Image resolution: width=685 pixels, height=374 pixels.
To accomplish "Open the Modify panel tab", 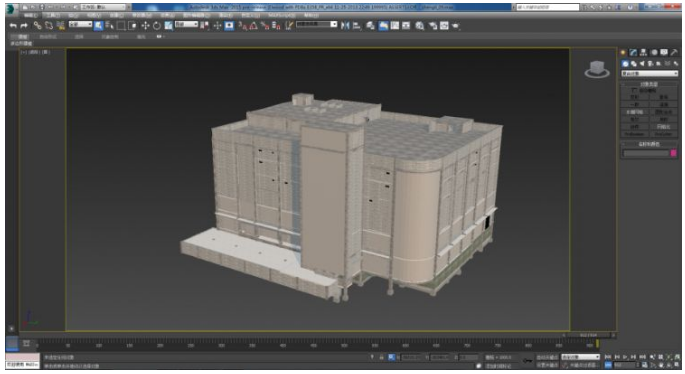I will pos(633,52).
